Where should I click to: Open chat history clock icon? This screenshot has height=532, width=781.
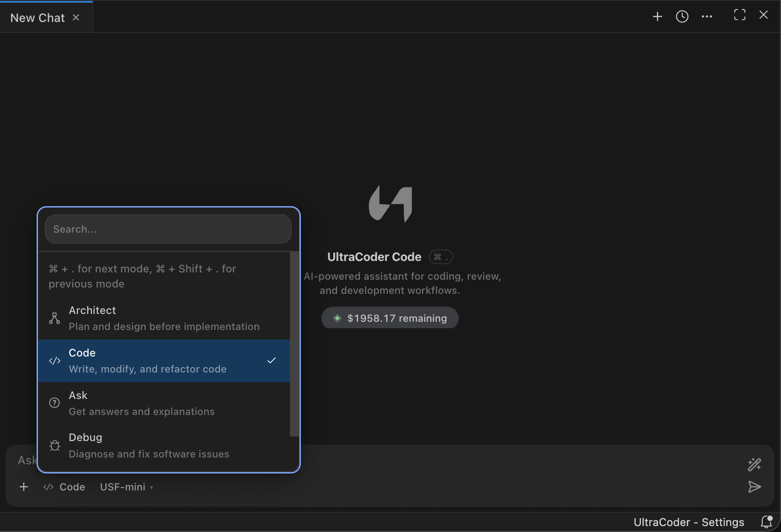(682, 16)
